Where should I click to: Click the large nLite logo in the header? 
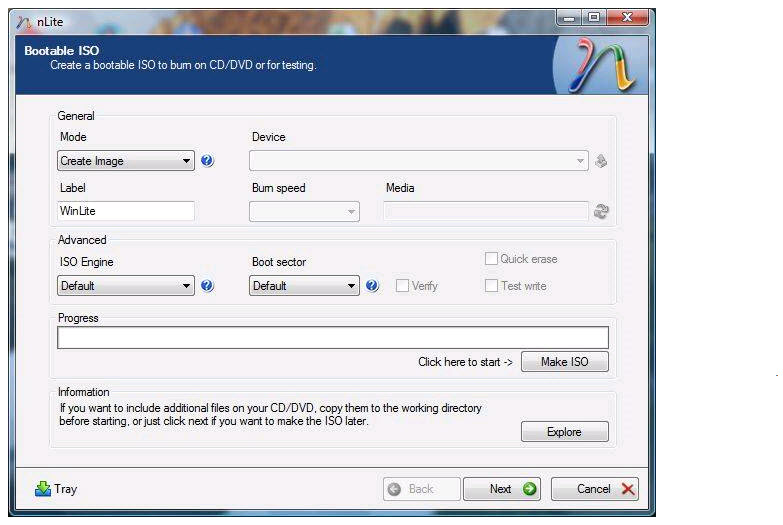(598, 66)
